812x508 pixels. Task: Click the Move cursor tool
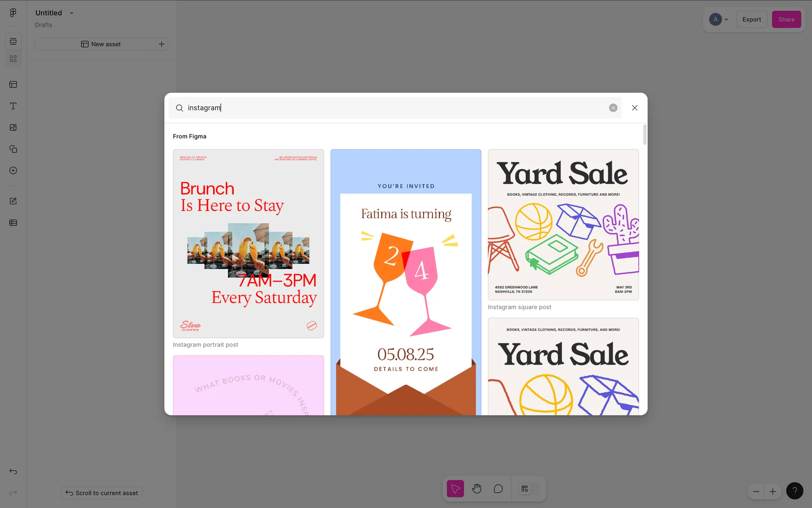pos(455,489)
